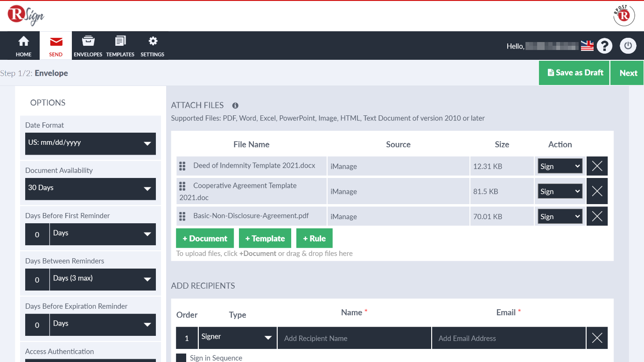Screen dimensions: 644x362
Task: Delete the first recipient row
Action: pos(597,338)
